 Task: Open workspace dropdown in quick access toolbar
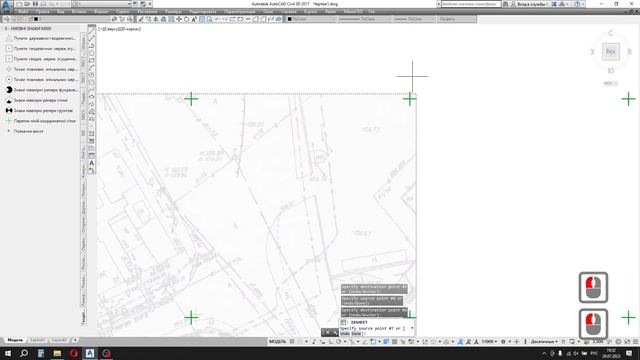coord(102,4)
